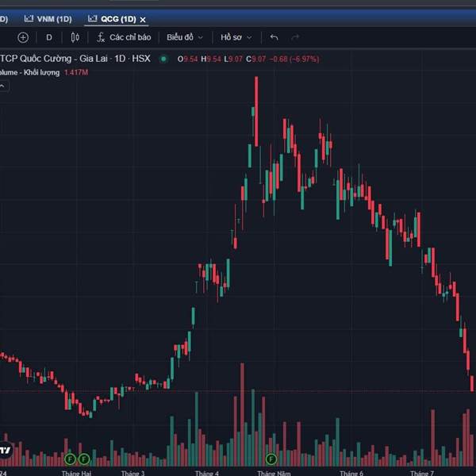
Task: Switch to the VNM (1D) chart tab
Action: point(48,19)
